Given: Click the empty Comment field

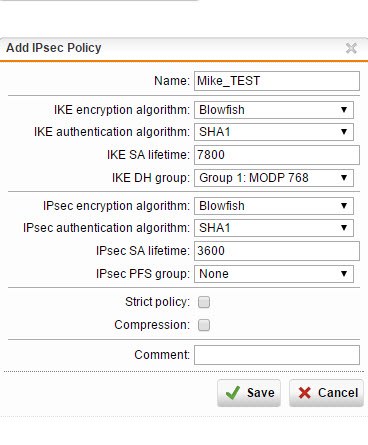Looking at the screenshot, I should pos(277,355).
